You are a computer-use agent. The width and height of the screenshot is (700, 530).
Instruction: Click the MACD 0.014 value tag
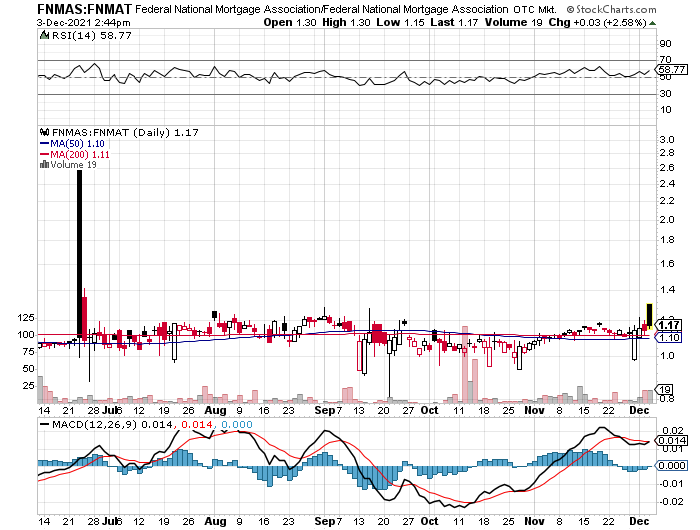[x=672, y=440]
